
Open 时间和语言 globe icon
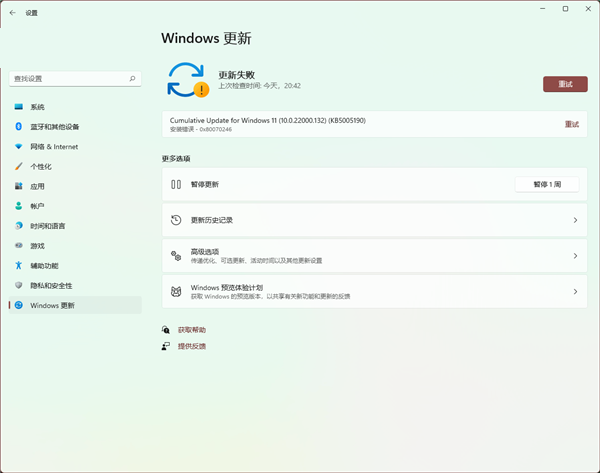click(x=18, y=226)
